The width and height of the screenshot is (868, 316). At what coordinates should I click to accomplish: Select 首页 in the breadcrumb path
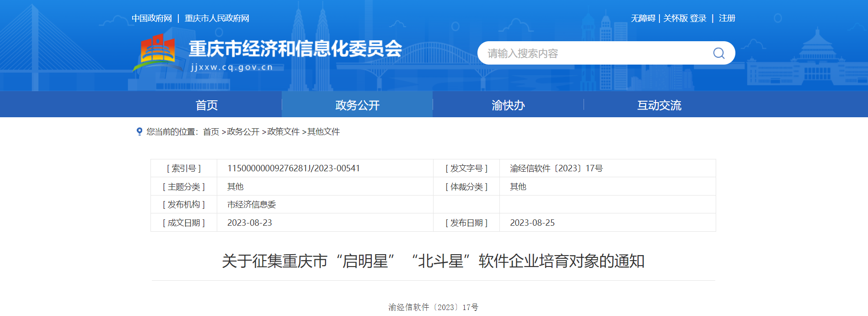coord(211,132)
